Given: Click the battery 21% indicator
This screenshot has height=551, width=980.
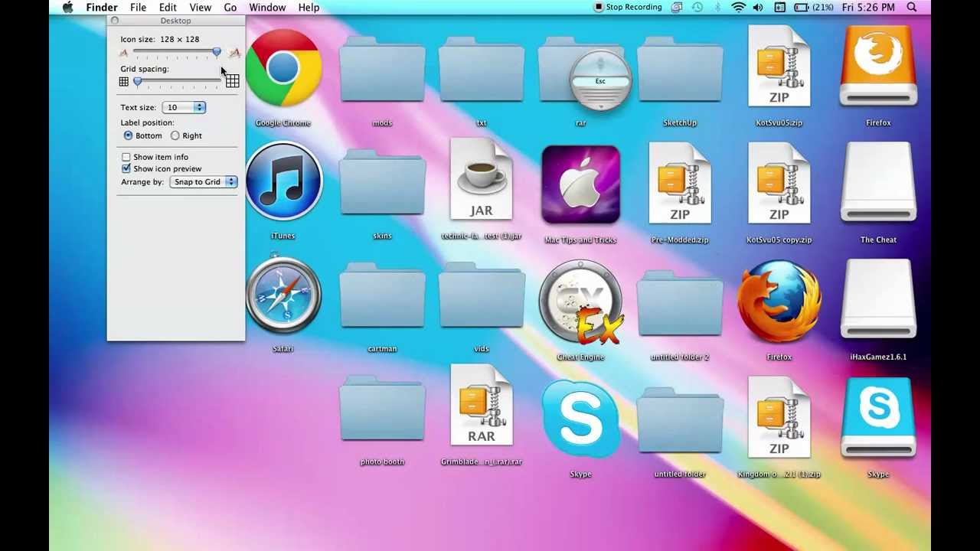Looking at the screenshot, I should pos(814,8).
